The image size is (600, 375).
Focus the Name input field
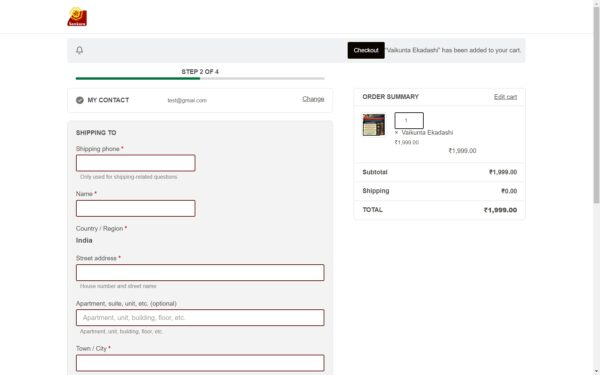[135, 209]
